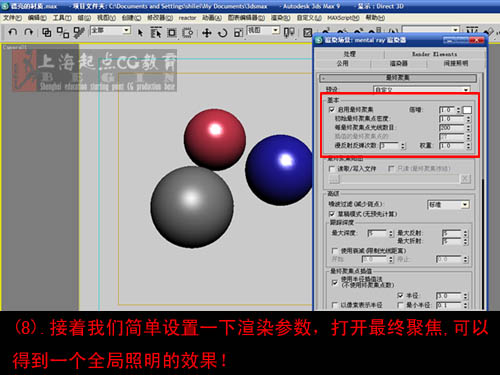This screenshot has height=375, width=500.
Task: Click the Redo arrow in the toolbar
Action: [x=29, y=32]
